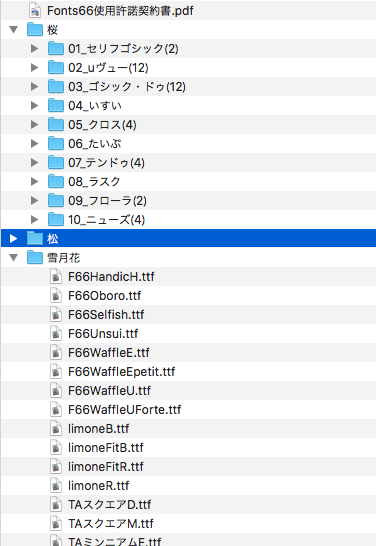The width and height of the screenshot is (376, 546).
Task: Select the file name limoneFitR.ttf
Action: (x=105, y=467)
